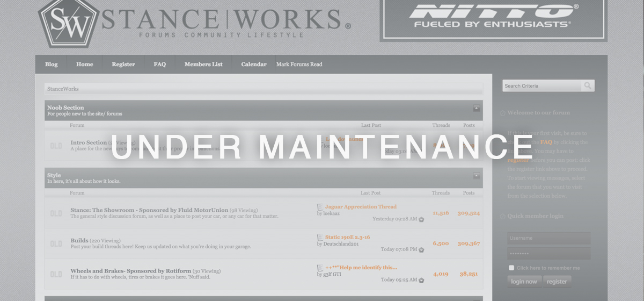Focus the Search Criteria field
644x301 pixels.
541,86
